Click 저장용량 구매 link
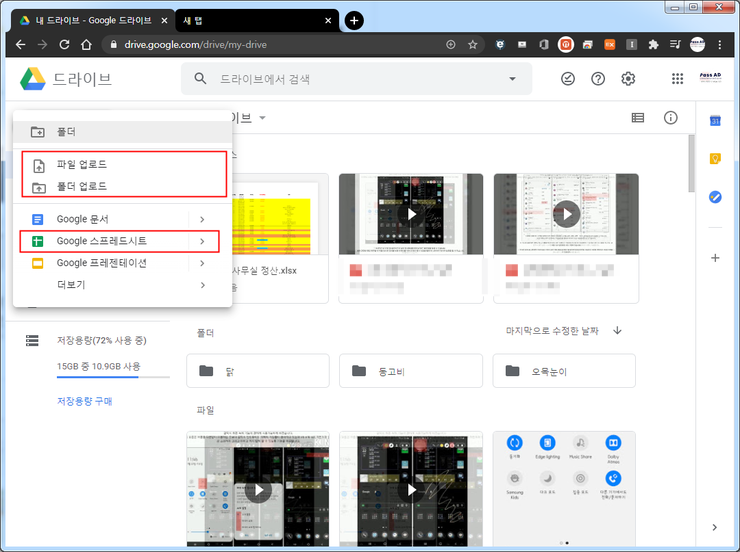Screen dimensions: 740x552 84,401
